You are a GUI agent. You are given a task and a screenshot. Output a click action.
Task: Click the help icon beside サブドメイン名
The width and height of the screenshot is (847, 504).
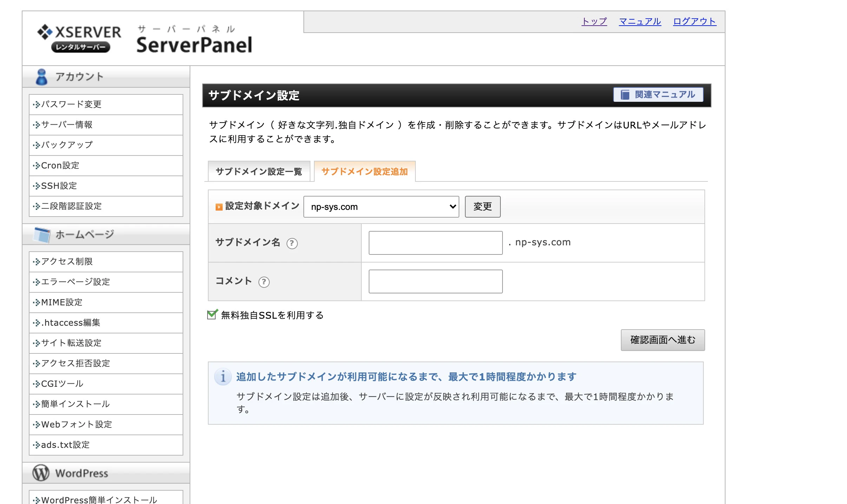tap(292, 243)
